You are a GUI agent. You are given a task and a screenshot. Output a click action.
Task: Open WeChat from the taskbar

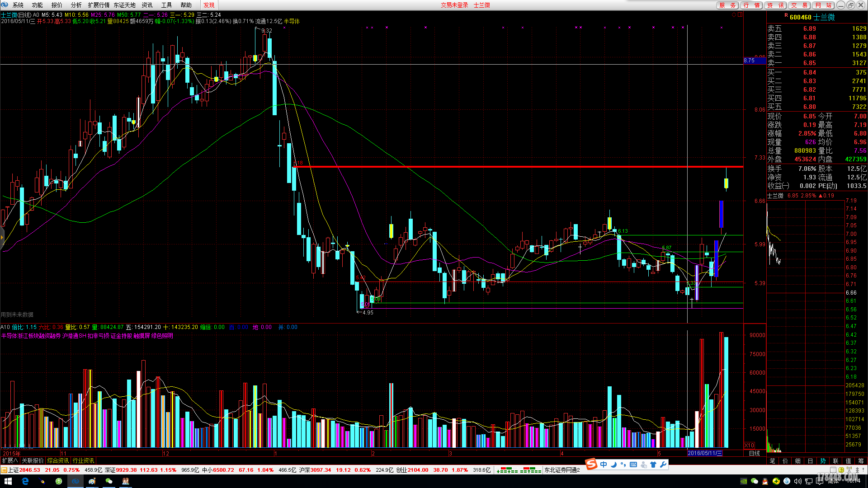(109, 481)
